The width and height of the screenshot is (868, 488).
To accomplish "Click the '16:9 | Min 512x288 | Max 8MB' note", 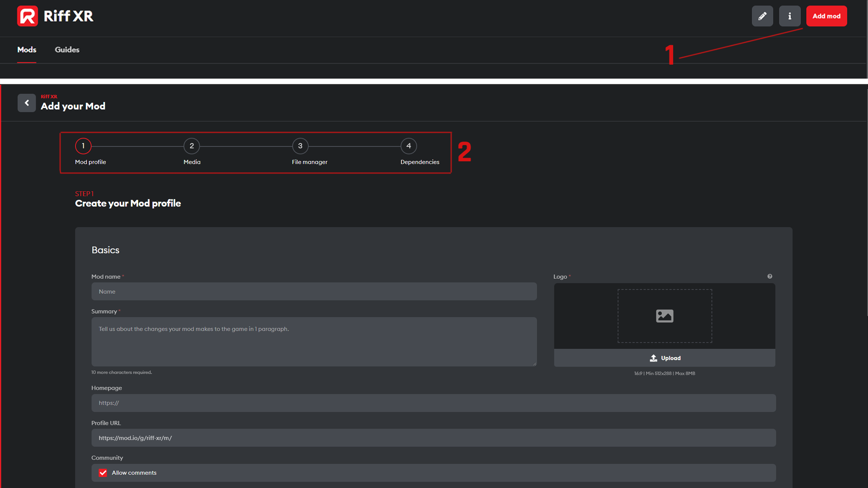I will pyautogui.click(x=665, y=373).
